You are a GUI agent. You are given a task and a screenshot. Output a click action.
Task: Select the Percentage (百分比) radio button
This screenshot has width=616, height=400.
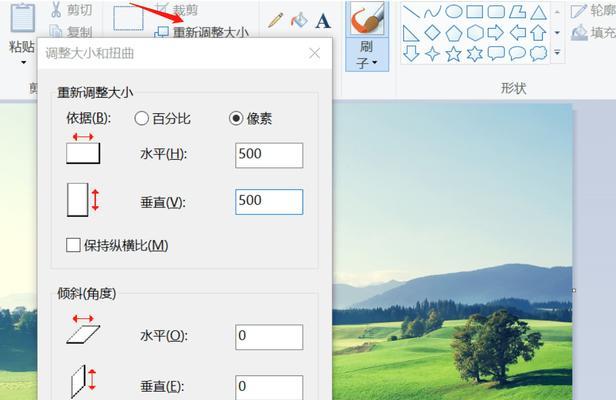tap(141, 118)
